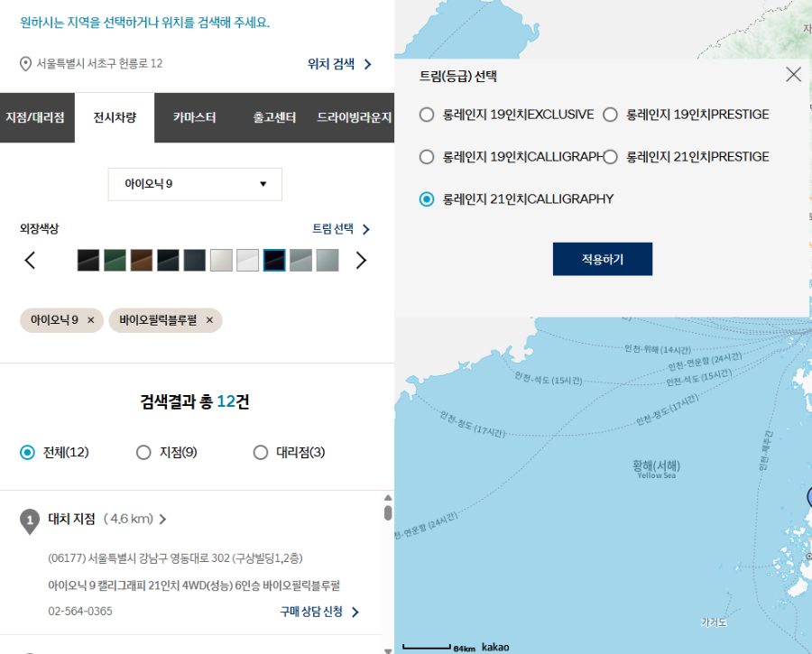Click the 적용하기 apply button
The image size is (812, 654).
[602, 257]
